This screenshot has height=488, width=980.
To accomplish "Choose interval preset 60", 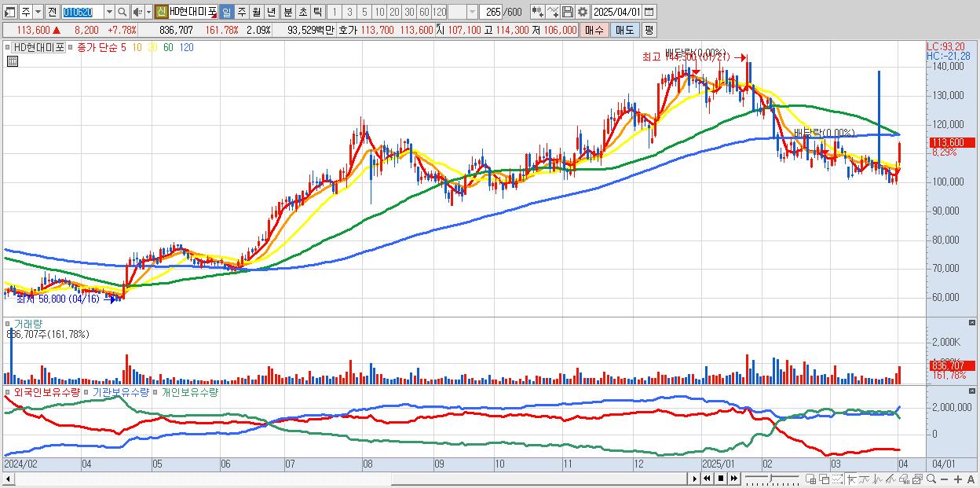I will (x=424, y=12).
